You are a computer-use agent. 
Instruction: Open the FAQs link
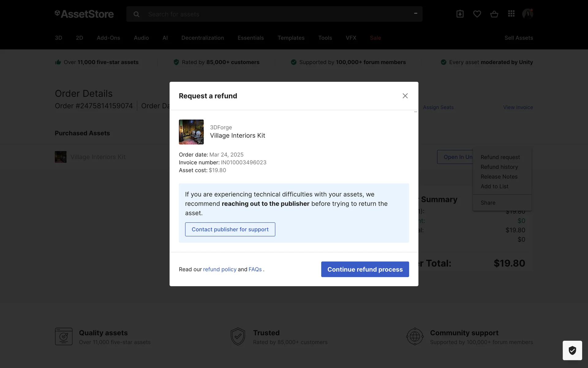click(255, 269)
